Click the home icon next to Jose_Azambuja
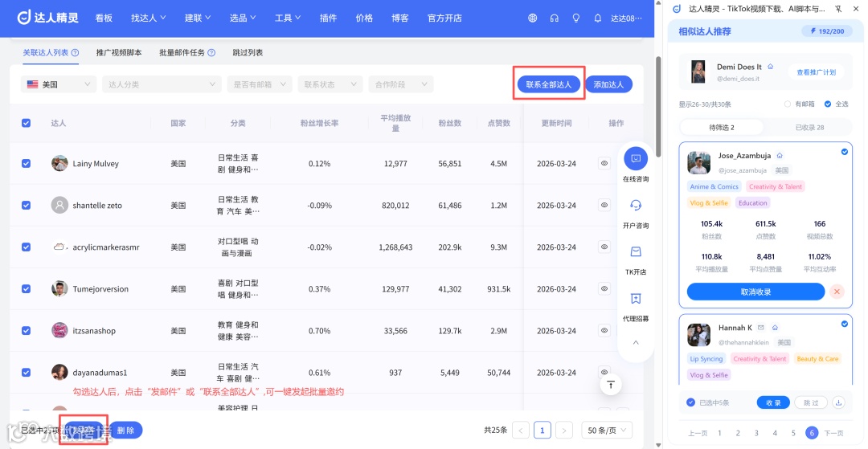 coord(780,156)
